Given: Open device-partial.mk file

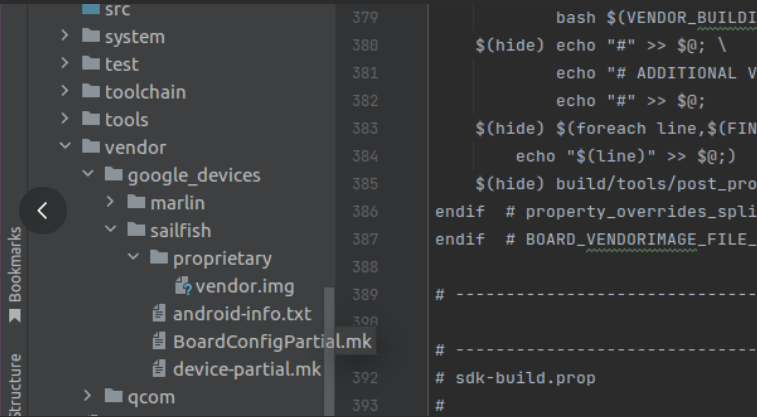Looking at the screenshot, I should click(x=247, y=369).
